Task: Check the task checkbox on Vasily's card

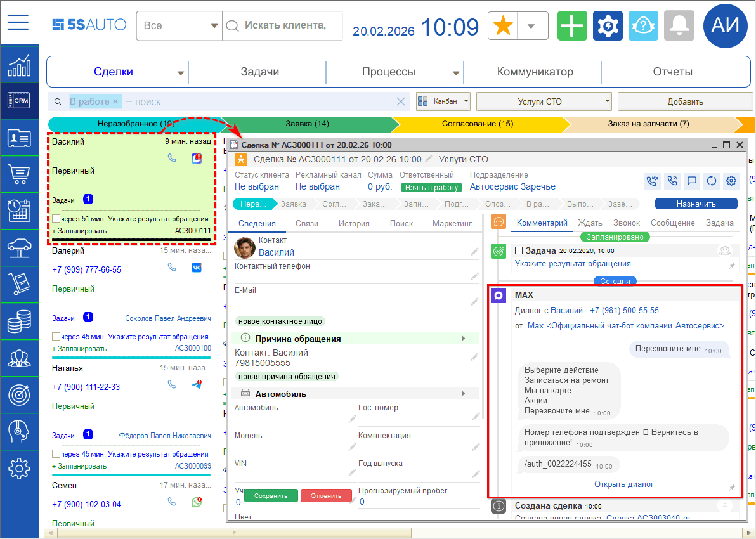Action: click(x=56, y=219)
